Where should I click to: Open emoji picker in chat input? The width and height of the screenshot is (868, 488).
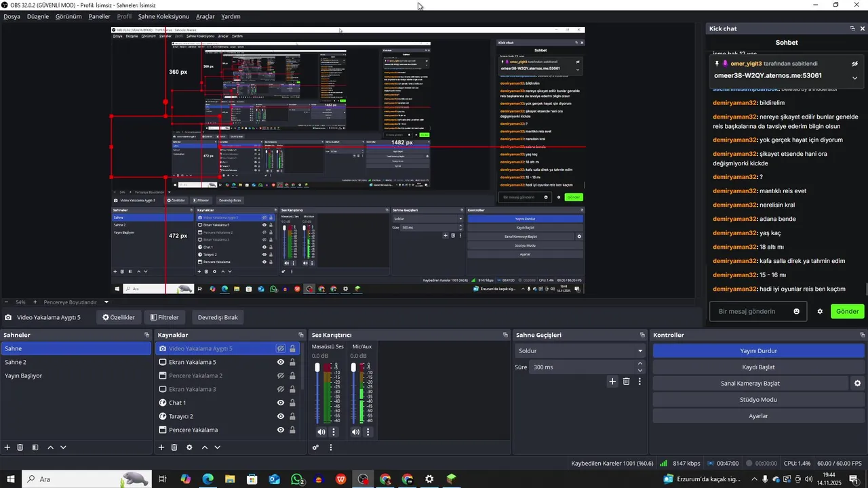pos(797,312)
